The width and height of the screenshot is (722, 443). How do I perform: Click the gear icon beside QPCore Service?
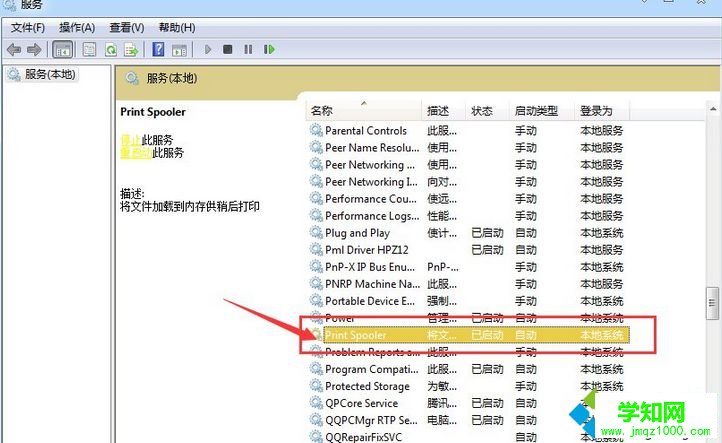coord(316,403)
